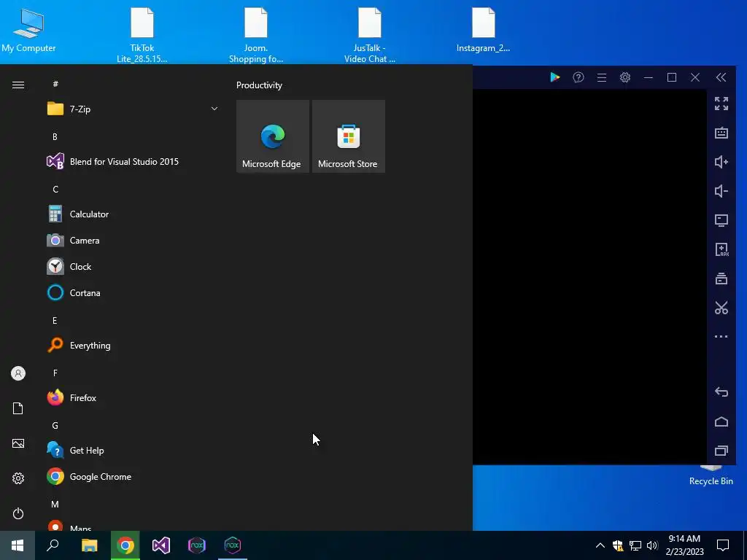Open the Nox menu lines icon
This screenshot has width=747, height=560.
tap(602, 77)
